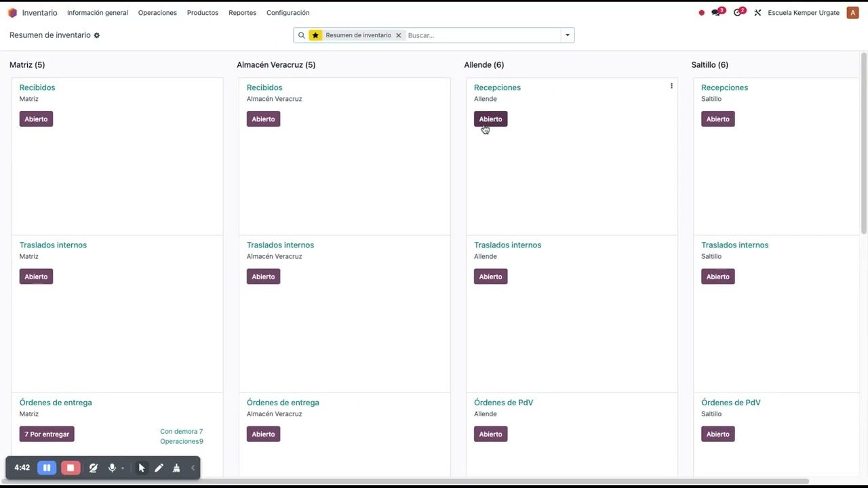
Task: Toggle the recorder's camera off icon
Action: (94, 468)
